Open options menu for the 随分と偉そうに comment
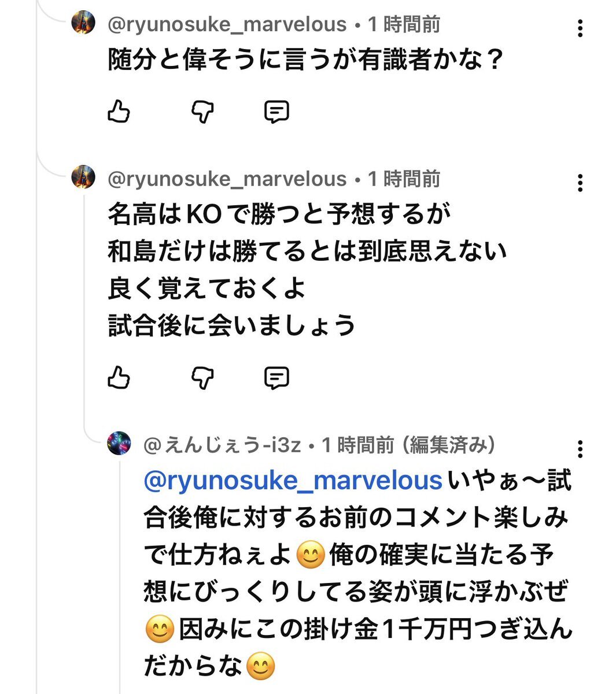The height and width of the screenshot is (694, 616). (580, 28)
